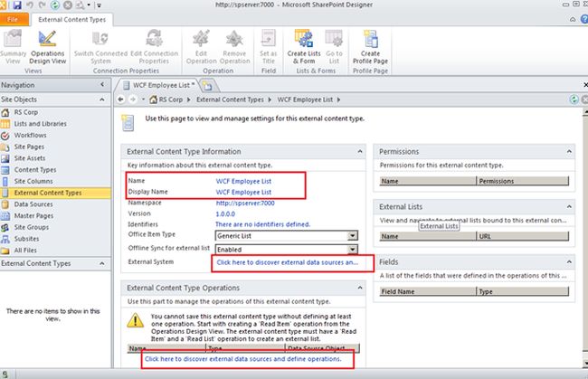Screen dimensions: 588x379
Task: Open All Files in navigation pane
Action: pyautogui.click(x=25, y=251)
